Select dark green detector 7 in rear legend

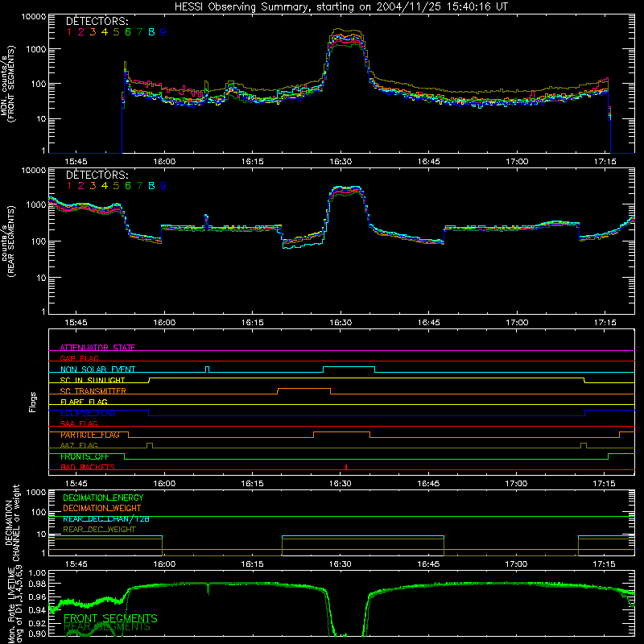coord(139,186)
